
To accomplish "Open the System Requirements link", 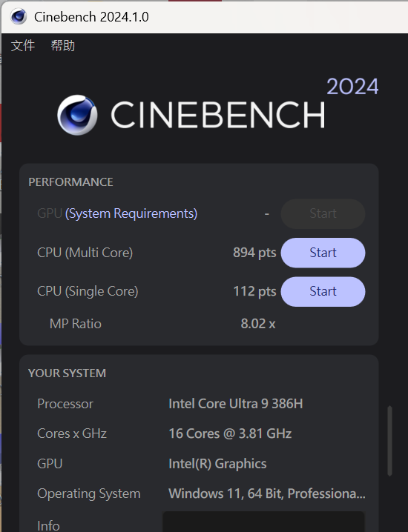I will [131, 213].
